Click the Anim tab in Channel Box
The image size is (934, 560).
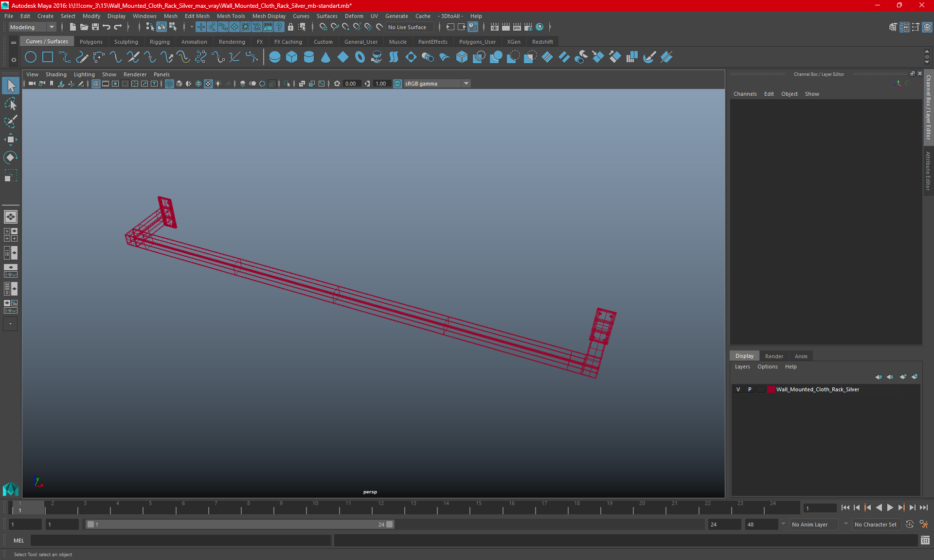[801, 355]
